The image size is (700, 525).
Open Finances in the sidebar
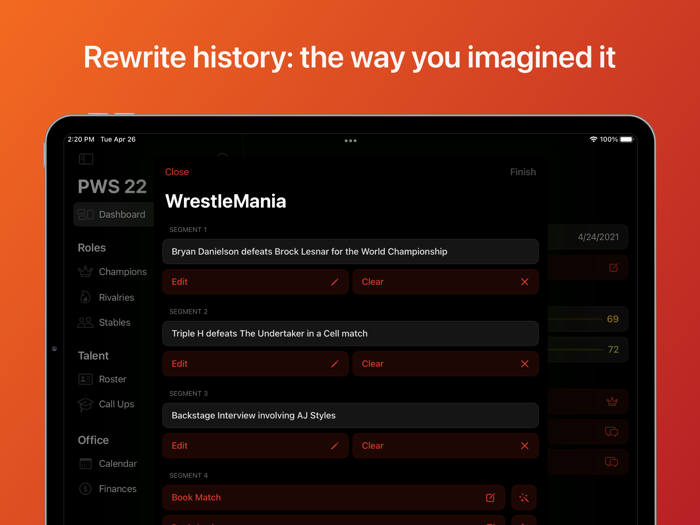point(117,489)
